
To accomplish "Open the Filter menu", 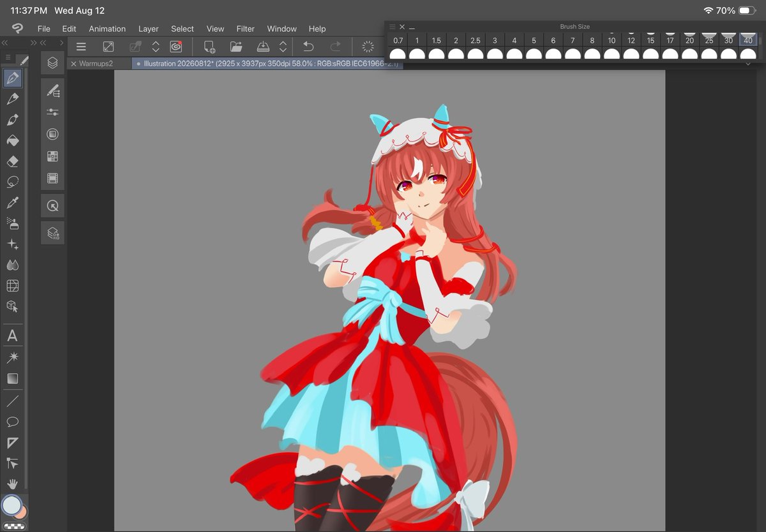I will point(245,29).
